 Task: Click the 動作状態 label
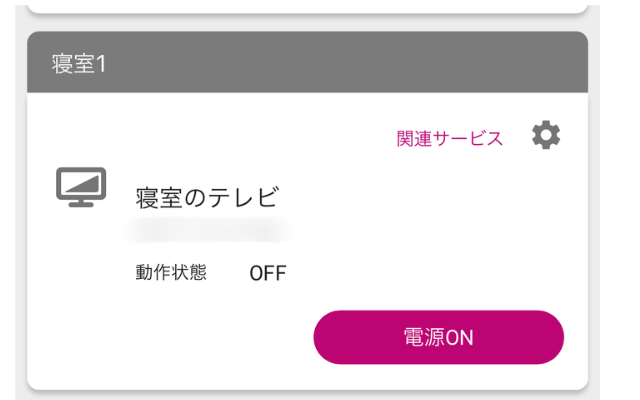[171, 272]
